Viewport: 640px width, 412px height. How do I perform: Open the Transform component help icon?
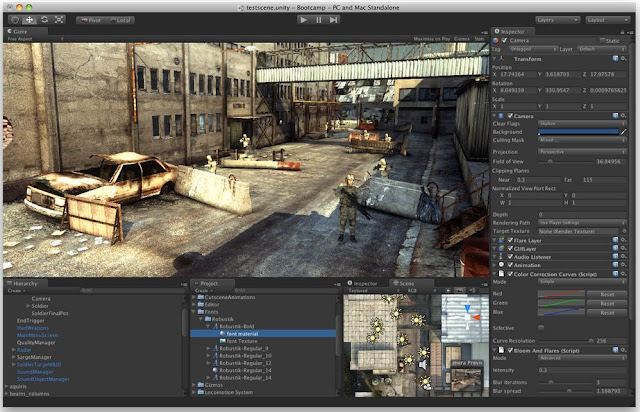pos(616,59)
